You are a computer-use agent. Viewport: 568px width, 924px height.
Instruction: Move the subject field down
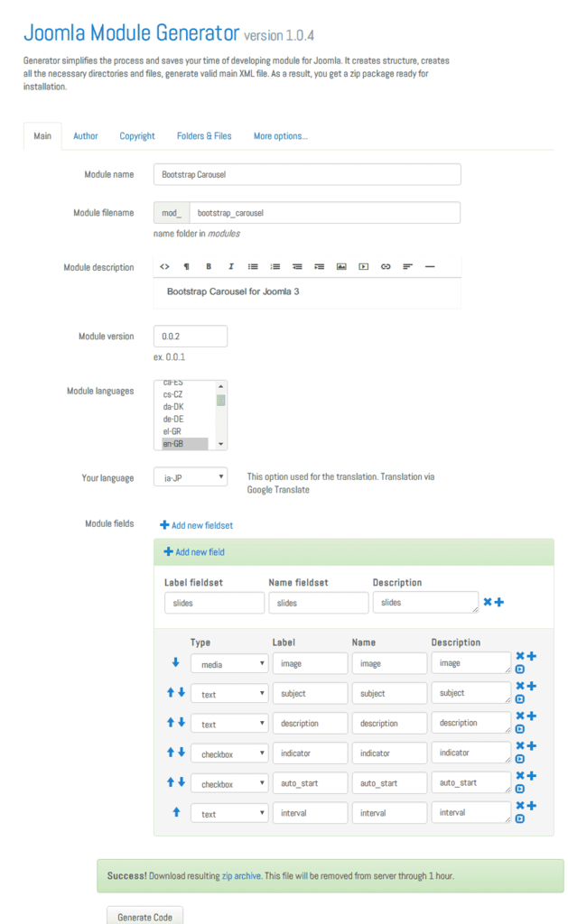tap(182, 692)
